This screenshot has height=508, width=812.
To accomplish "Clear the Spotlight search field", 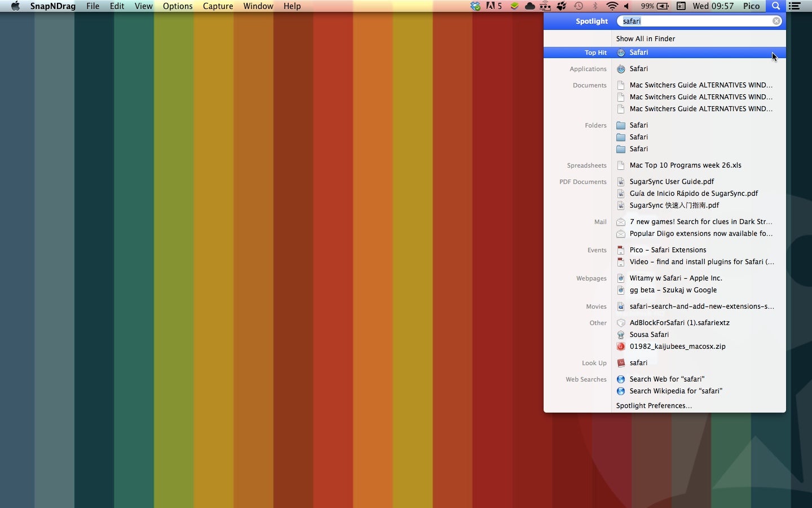I will [x=776, y=21].
